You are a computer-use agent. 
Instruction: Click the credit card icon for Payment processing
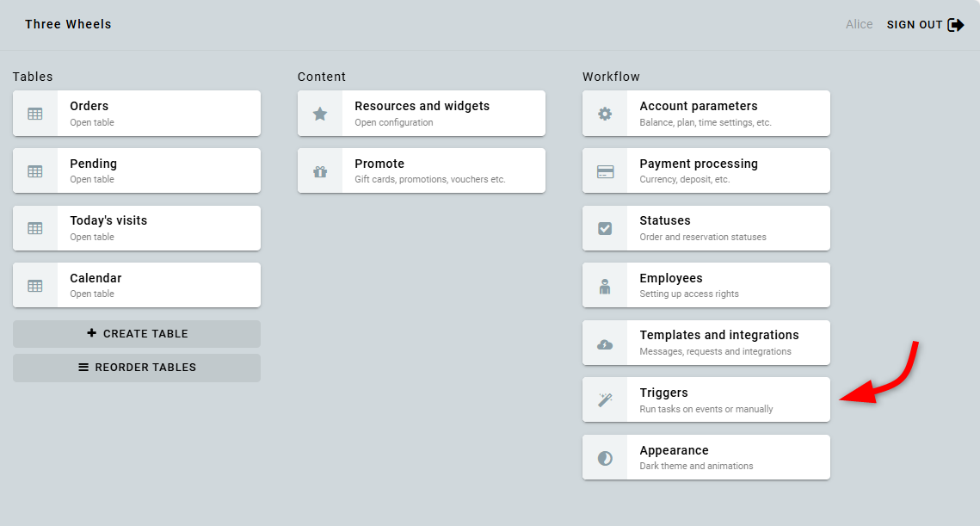point(605,171)
